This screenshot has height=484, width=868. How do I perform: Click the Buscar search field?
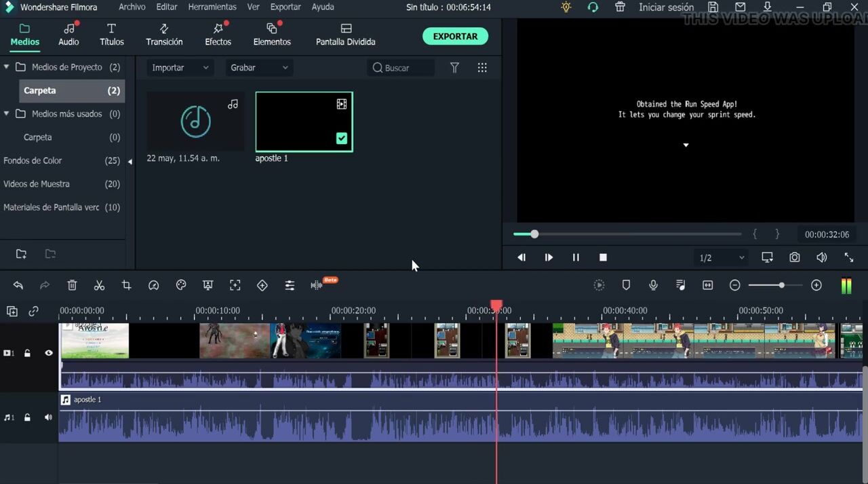tap(401, 67)
